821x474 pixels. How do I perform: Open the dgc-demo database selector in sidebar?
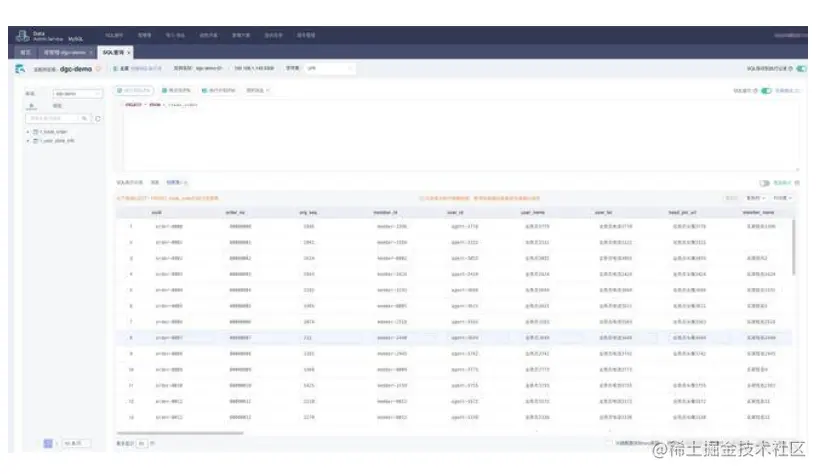tap(77, 93)
